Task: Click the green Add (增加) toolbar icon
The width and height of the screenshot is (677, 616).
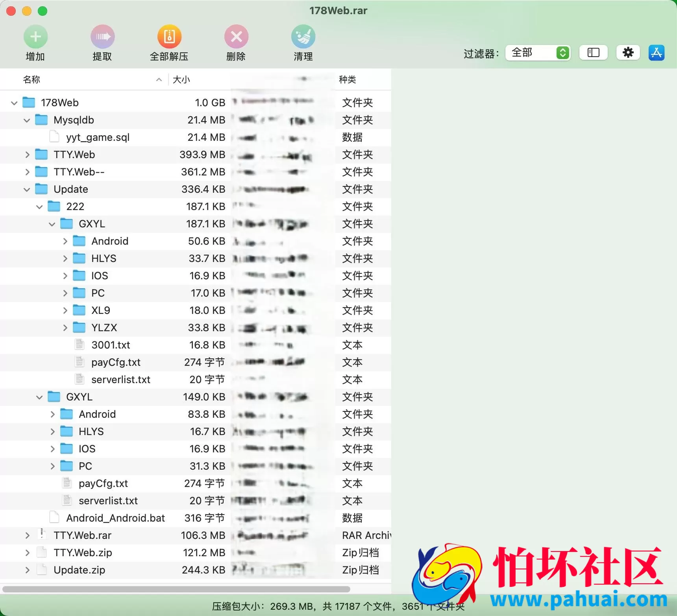Action: [35, 37]
